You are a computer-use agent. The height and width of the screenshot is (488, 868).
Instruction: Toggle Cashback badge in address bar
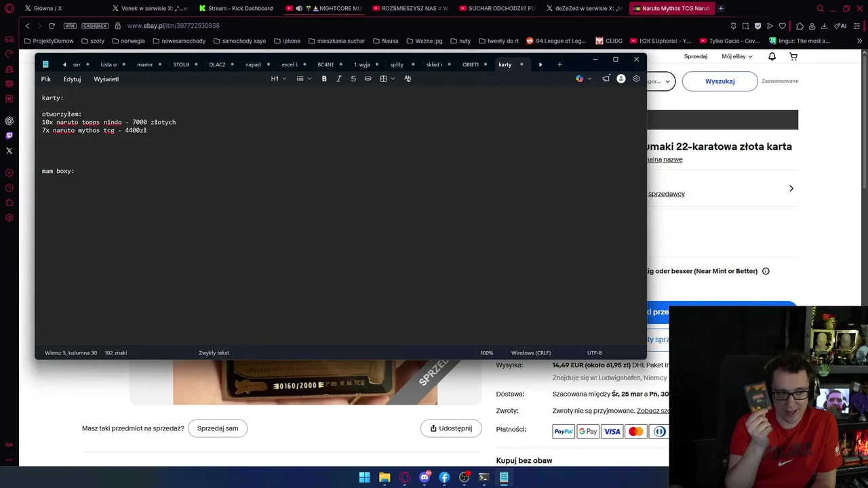tap(95, 26)
